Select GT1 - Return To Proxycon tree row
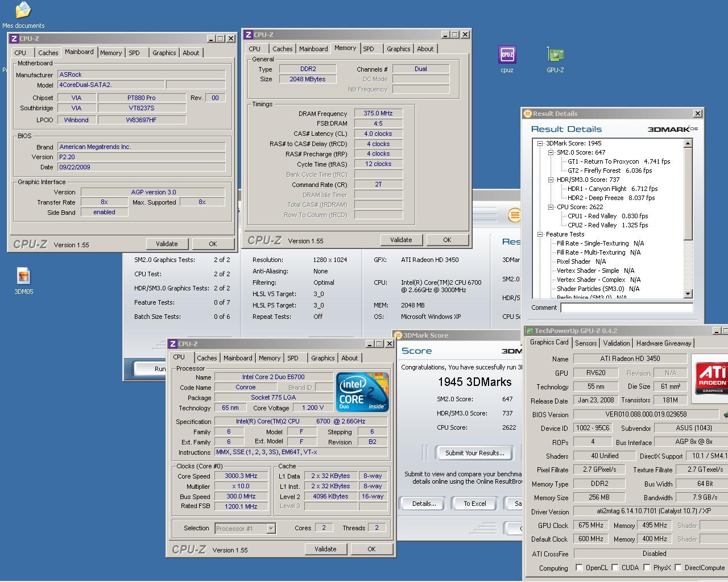728x582 pixels. 619,161
